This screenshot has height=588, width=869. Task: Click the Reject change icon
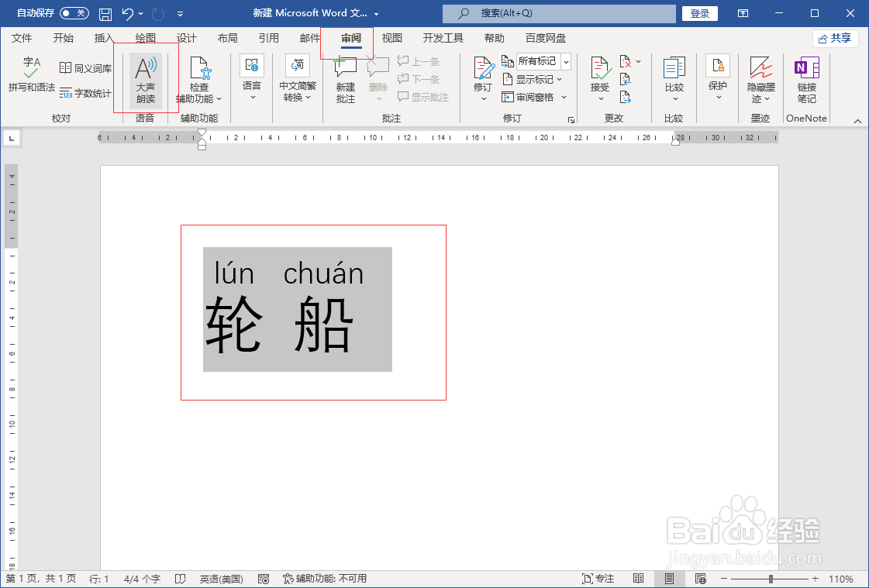625,61
